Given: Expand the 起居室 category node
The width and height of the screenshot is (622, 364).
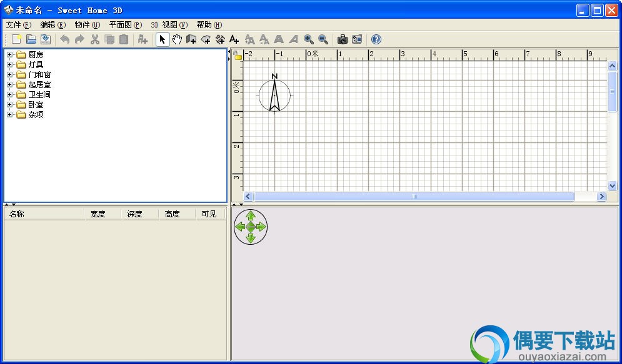Looking at the screenshot, I should tap(10, 84).
